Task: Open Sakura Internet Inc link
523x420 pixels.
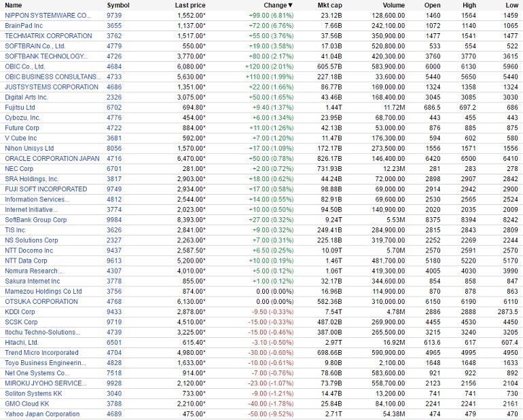Action: pos(33,281)
